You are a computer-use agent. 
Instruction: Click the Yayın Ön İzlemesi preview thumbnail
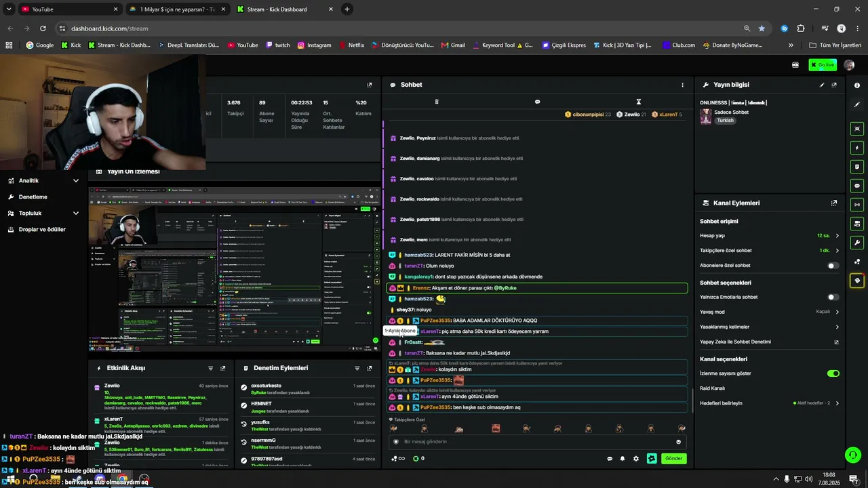[234, 268]
